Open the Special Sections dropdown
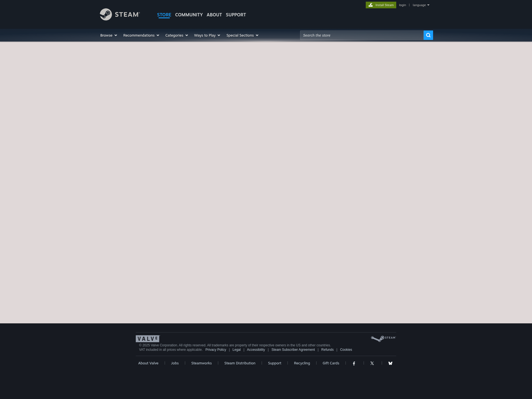Viewport: 532px width, 399px height. click(242, 35)
